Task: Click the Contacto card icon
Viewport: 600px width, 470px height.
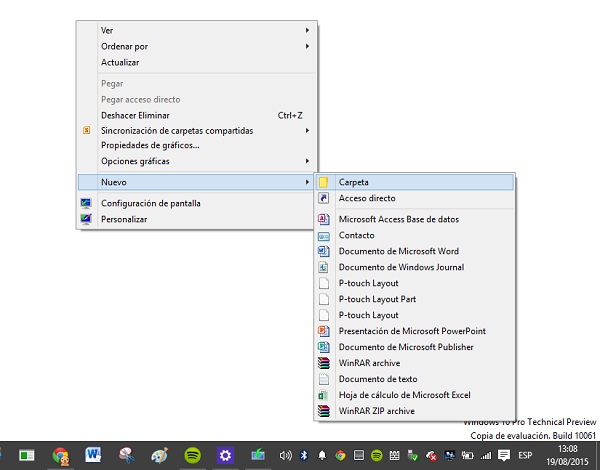Action: [x=324, y=236]
